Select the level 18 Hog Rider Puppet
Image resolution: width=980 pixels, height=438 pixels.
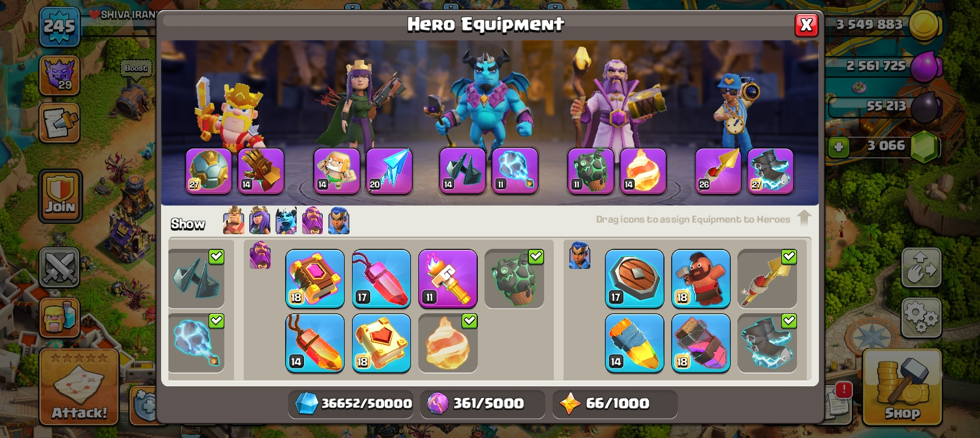[700, 278]
